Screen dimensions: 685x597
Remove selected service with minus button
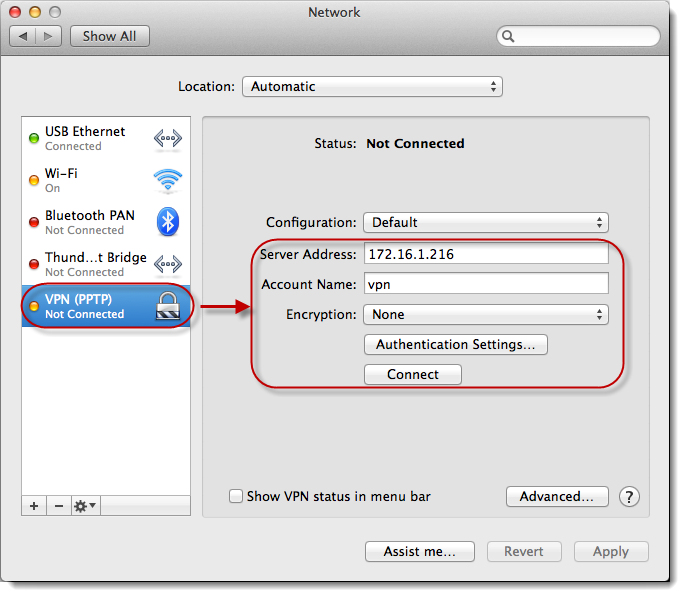[x=58, y=506]
